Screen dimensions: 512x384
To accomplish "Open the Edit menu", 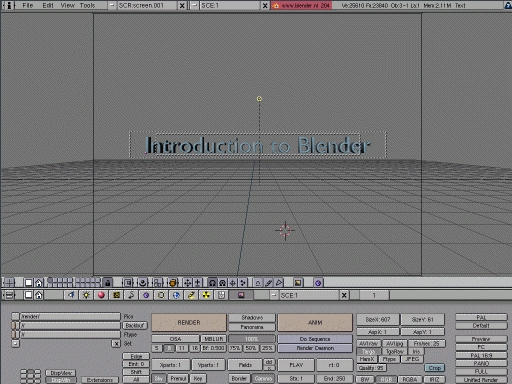I will [x=48, y=5].
